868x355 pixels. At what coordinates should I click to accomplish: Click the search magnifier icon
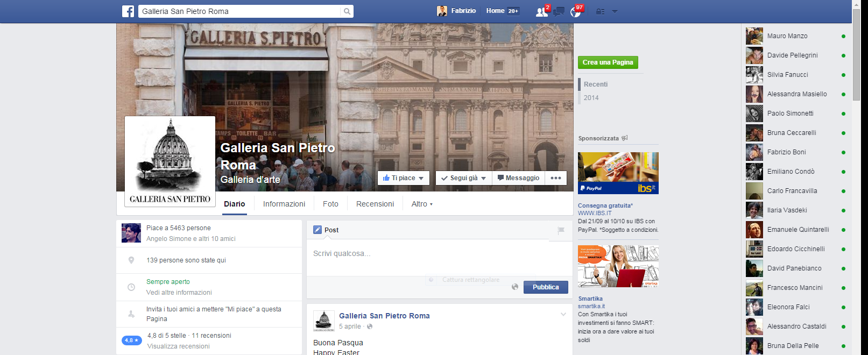[x=347, y=11]
